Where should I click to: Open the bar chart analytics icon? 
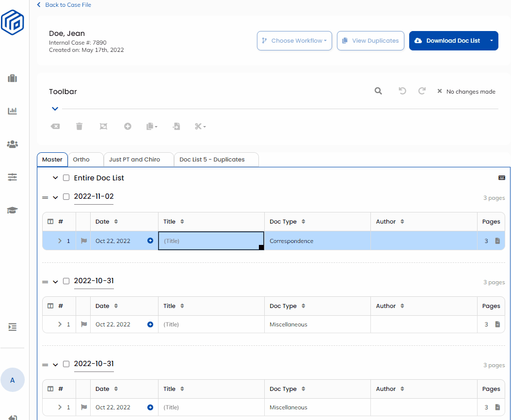pos(13,111)
